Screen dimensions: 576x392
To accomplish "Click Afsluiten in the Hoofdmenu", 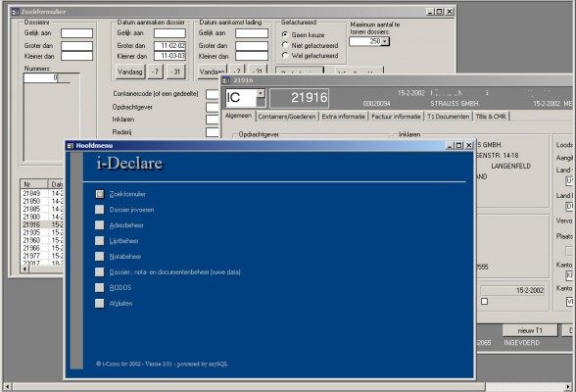I will pyautogui.click(x=100, y=303).
